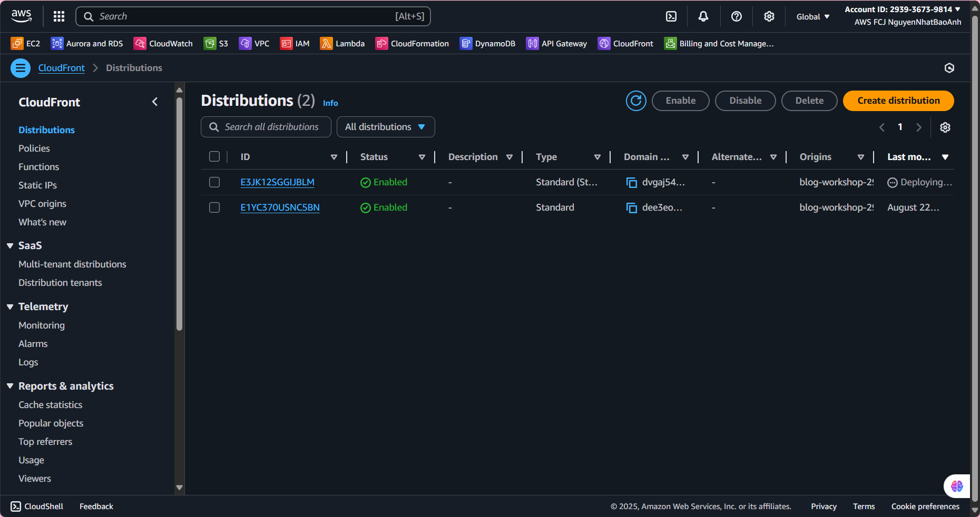
Task: Toggle the hamburger navigation menu button
Action: [x=21, y=68]
